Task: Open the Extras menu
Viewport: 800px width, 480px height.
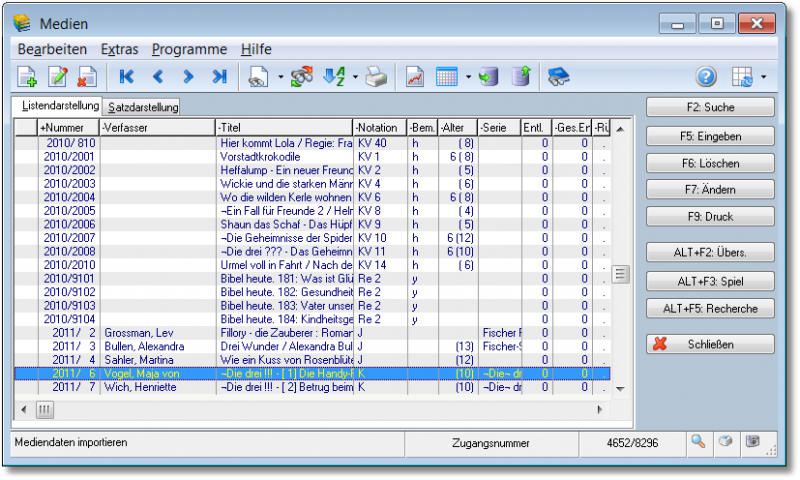Action: pos(119,49)
